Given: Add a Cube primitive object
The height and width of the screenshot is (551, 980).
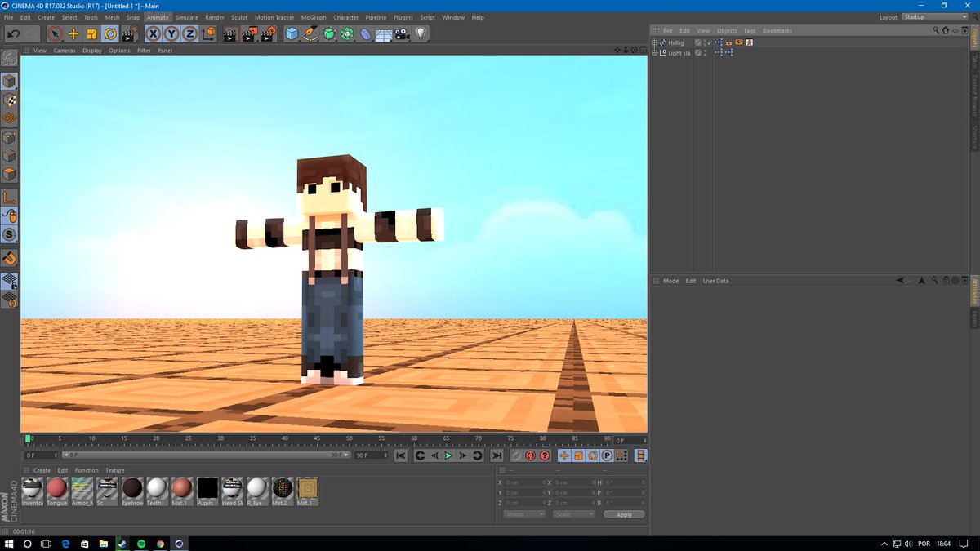Looking at the screenshot, I should click(292, 33).
